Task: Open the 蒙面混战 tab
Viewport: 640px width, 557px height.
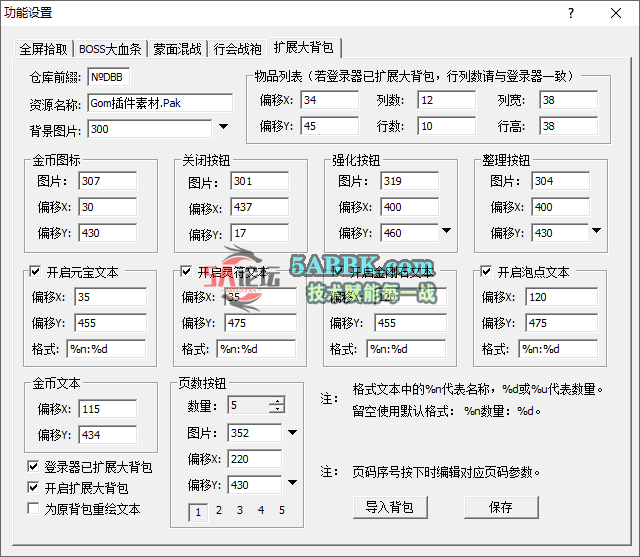Action: tap(177, 49)
